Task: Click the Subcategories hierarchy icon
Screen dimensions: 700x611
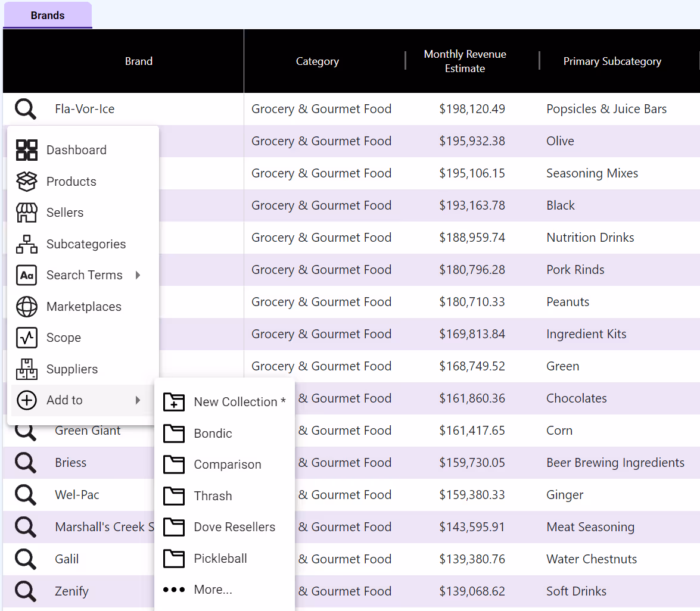Action: coord(27,244)
